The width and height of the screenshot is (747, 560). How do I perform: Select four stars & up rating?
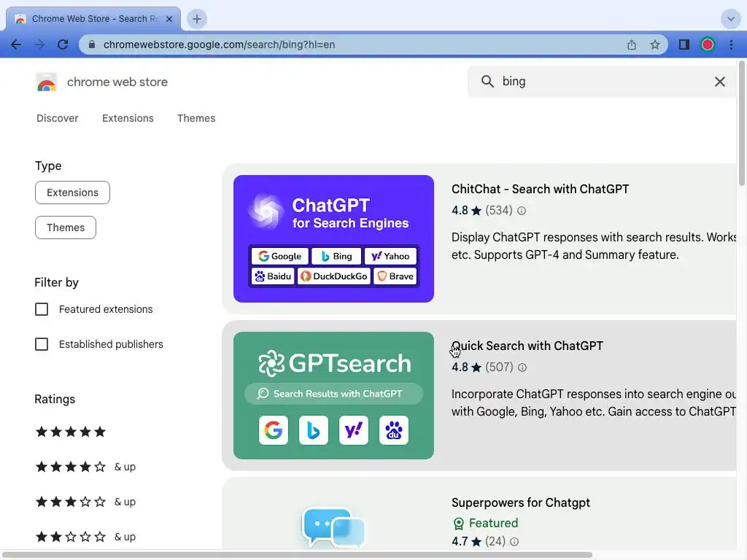click(86, 467)
